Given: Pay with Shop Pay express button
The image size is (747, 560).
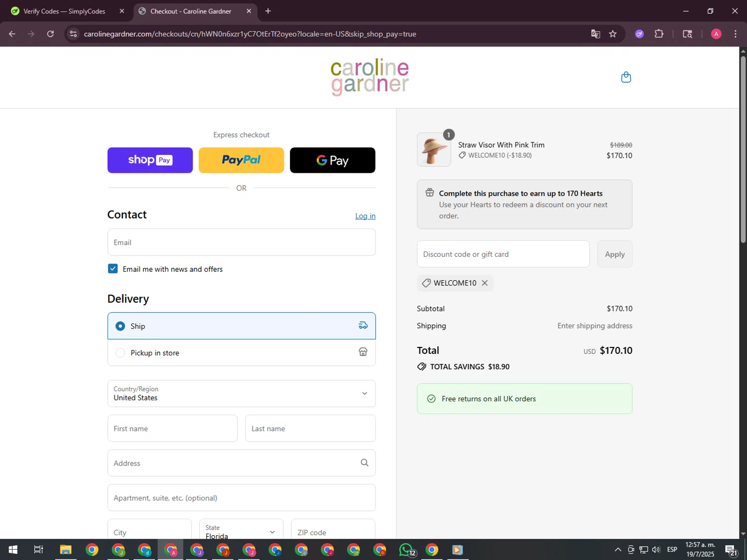Looking at the screenshot, I should (x=150, y=160).
